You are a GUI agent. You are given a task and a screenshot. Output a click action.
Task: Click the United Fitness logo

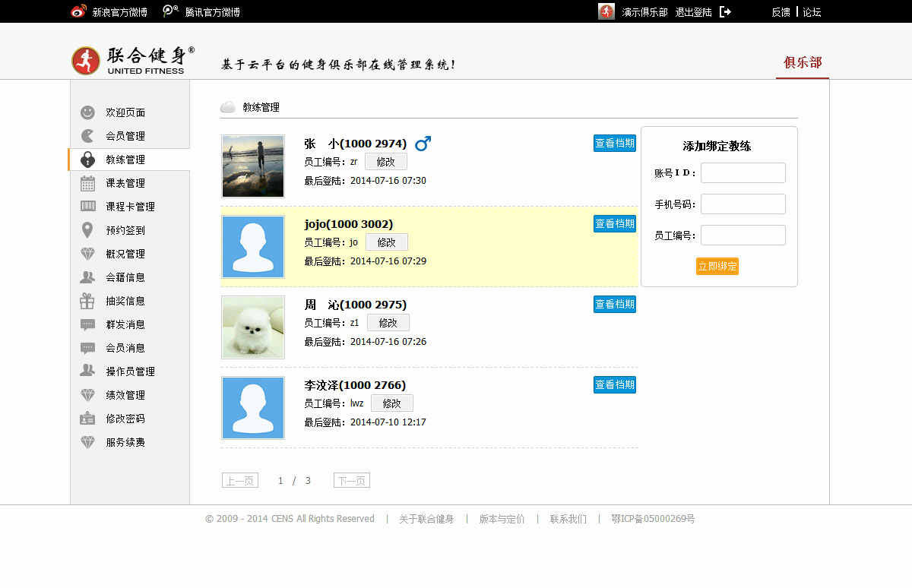point(133,61)
